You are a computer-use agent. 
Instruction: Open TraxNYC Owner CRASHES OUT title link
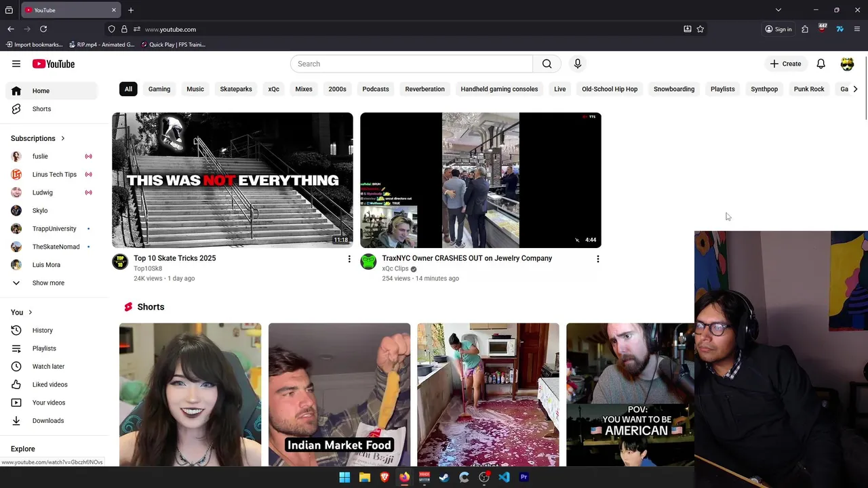467,258
